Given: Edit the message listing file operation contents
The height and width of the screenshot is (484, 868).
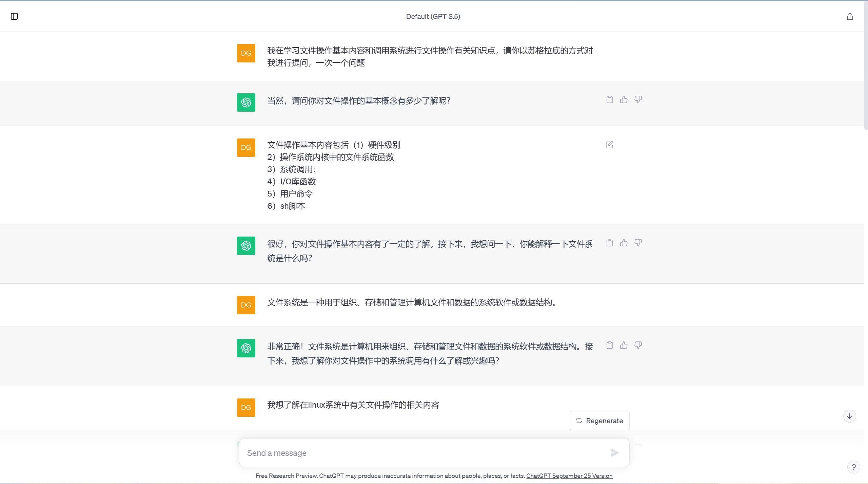Looking at the screenshot, I should point(609,145).
